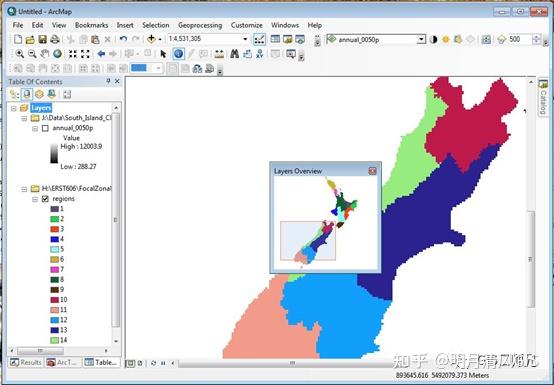Open the Windows menu

tap(285, 25)
